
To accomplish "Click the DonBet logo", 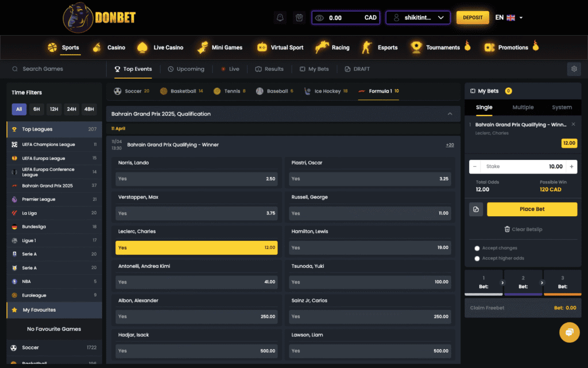I will pos(99,18).
